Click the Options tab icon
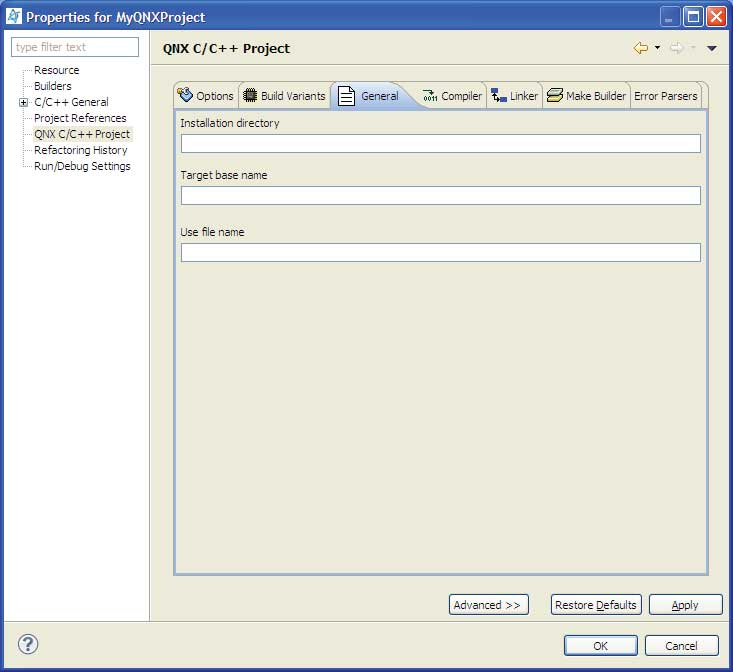Screen dimensions: 733x672 185,96
